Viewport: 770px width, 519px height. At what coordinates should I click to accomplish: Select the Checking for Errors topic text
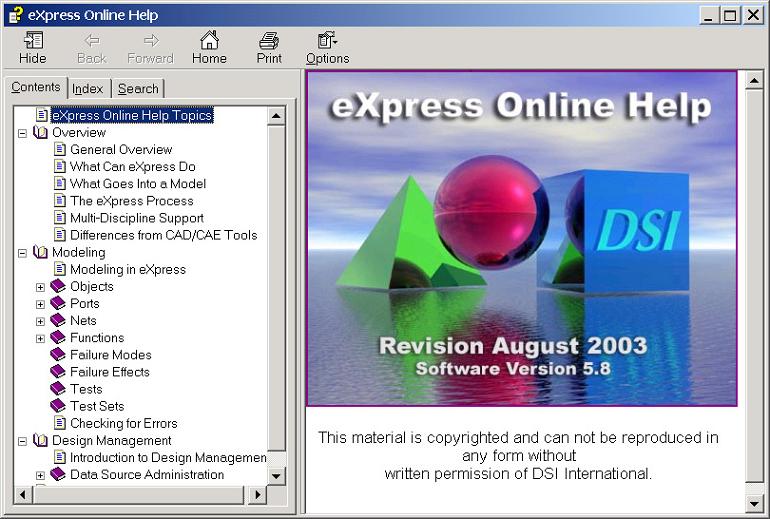[x=124, y=423]
